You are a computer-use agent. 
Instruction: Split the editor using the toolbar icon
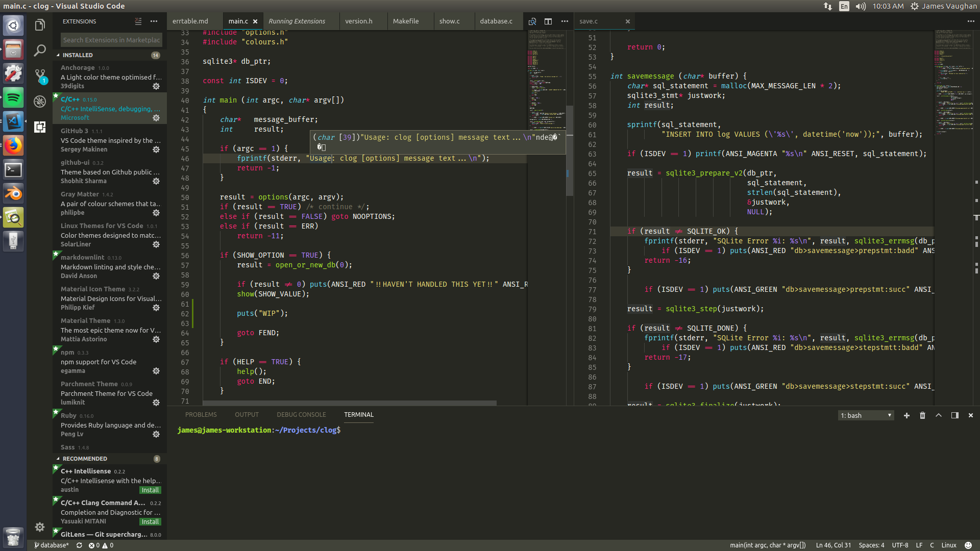[x=548, y=21]
